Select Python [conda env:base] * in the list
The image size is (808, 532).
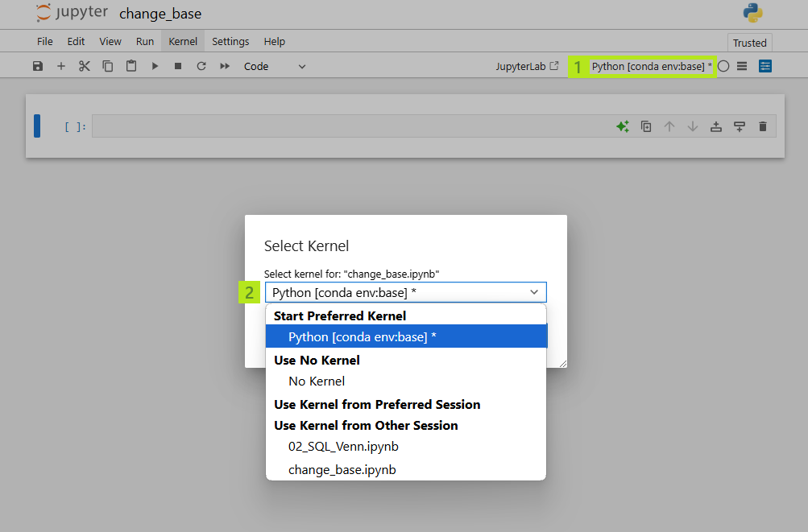tap(406, 336)
